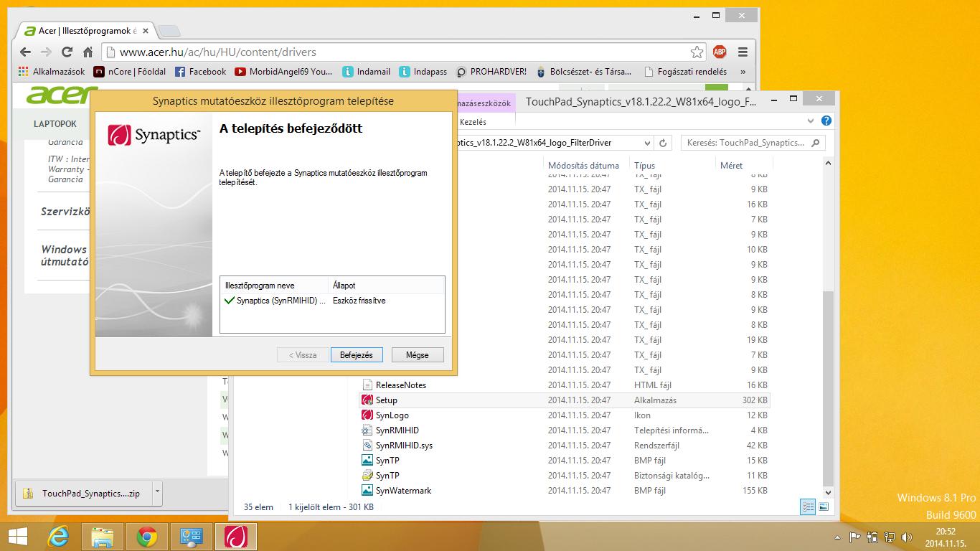Open PROHARDVER! bookmark
This screenshot has height=551, width=980.
[x=491, y=72]
